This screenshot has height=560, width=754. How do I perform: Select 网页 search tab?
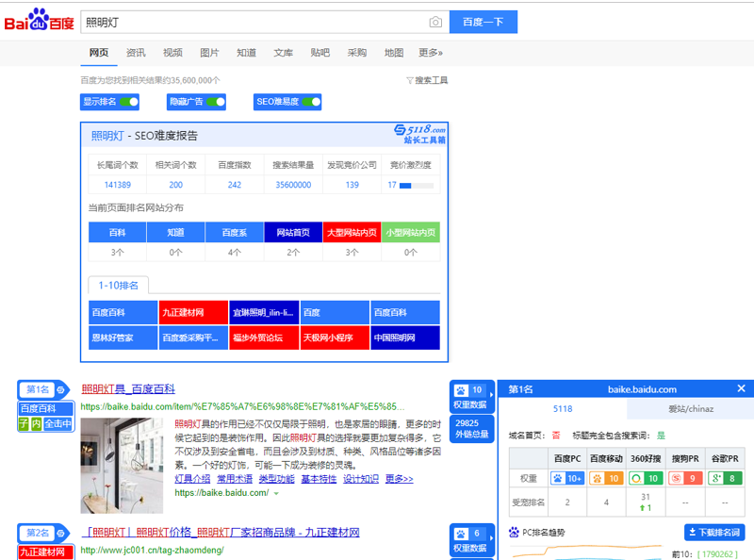[99, 53]
